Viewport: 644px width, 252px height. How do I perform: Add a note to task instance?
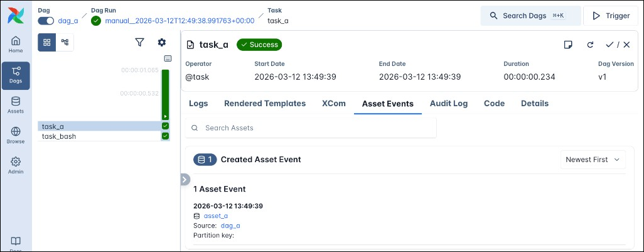tap(568, 45)
